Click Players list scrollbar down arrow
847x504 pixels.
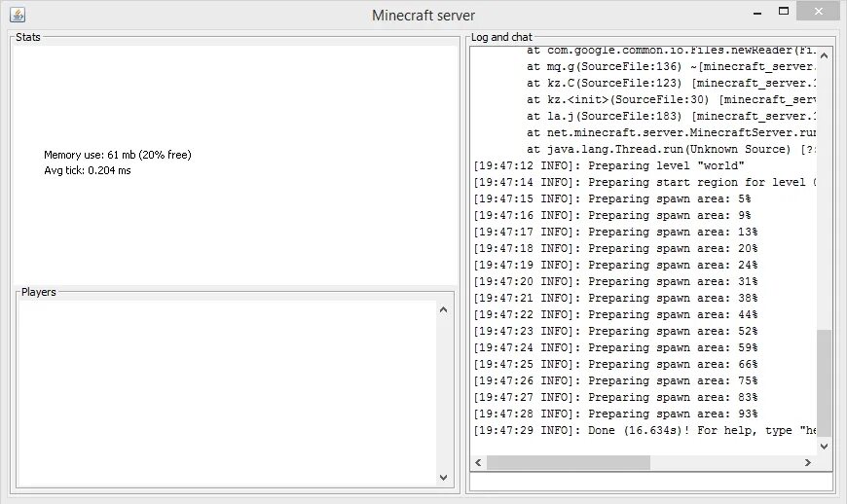[444, 478]
